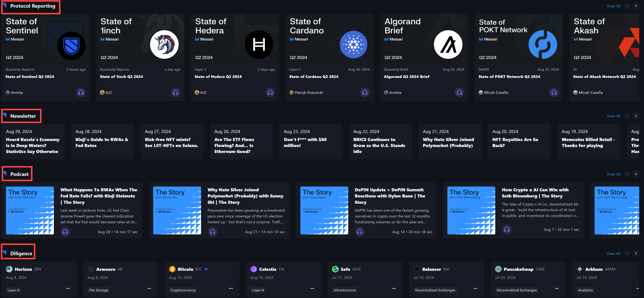Open BRICS Continues to Grow newsletter
The image size is (644, 298).
click(x=380, y=142)
